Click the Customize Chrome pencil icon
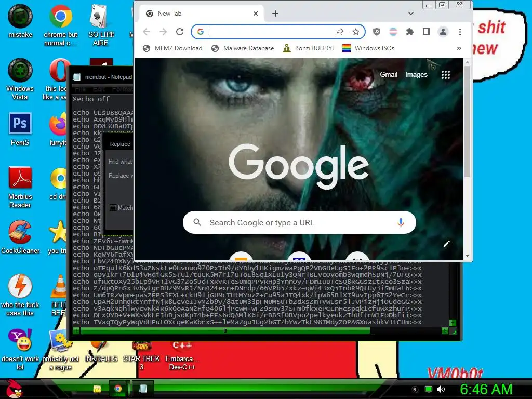This screenshot has height=399, width=532. click(446, 244)
